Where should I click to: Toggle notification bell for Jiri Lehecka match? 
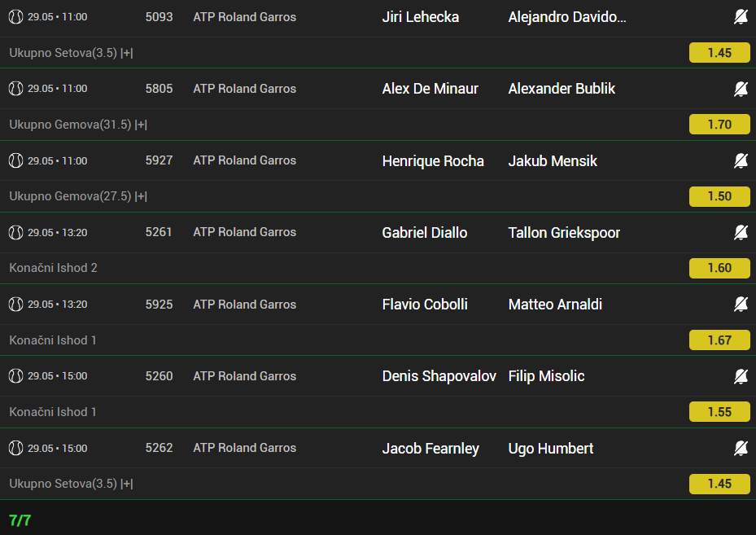[x=741, y=17]
